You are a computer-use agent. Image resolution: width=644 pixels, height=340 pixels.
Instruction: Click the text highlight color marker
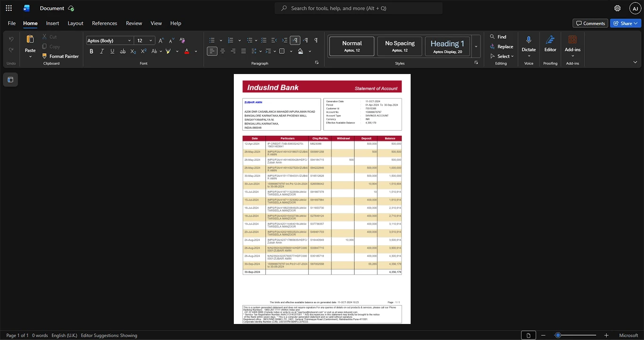[168, 51]
